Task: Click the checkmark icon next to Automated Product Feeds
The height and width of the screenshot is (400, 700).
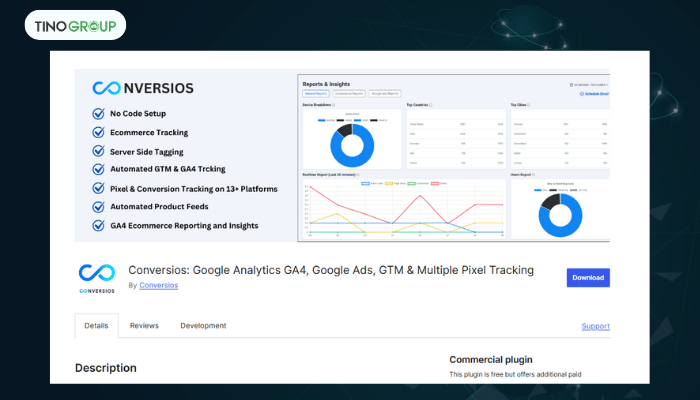Action: click(x=98, y=206)
